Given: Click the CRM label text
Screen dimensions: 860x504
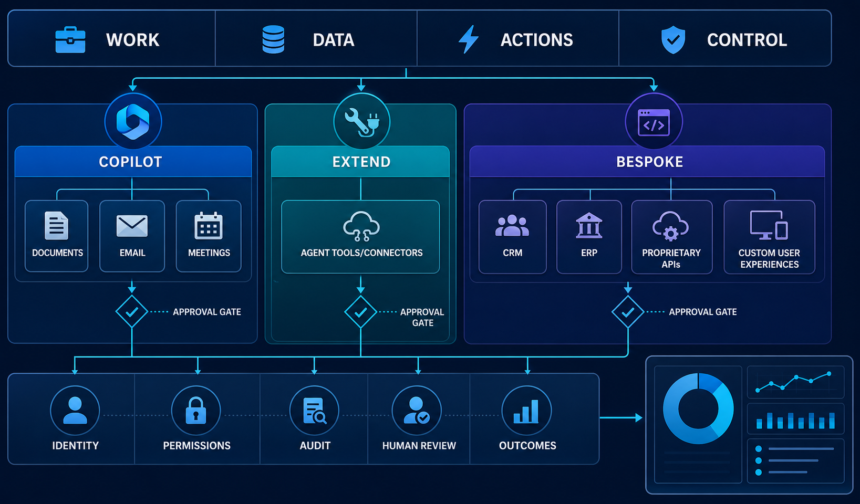Looking at the screenshot, I should (x=512, y=253).
